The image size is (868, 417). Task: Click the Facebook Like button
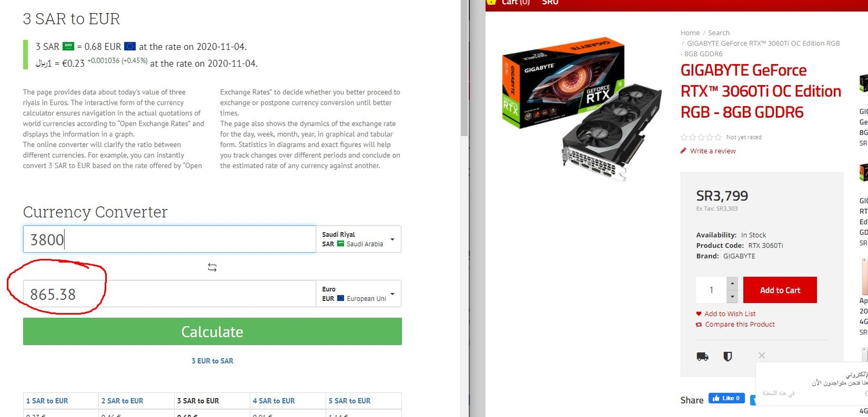tap(726, 399)
